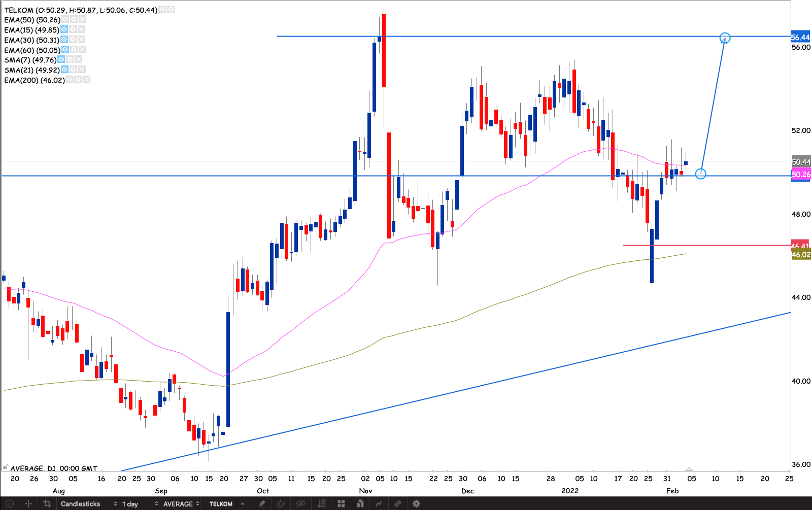Select the pencil drawing tool

point(262,503)
